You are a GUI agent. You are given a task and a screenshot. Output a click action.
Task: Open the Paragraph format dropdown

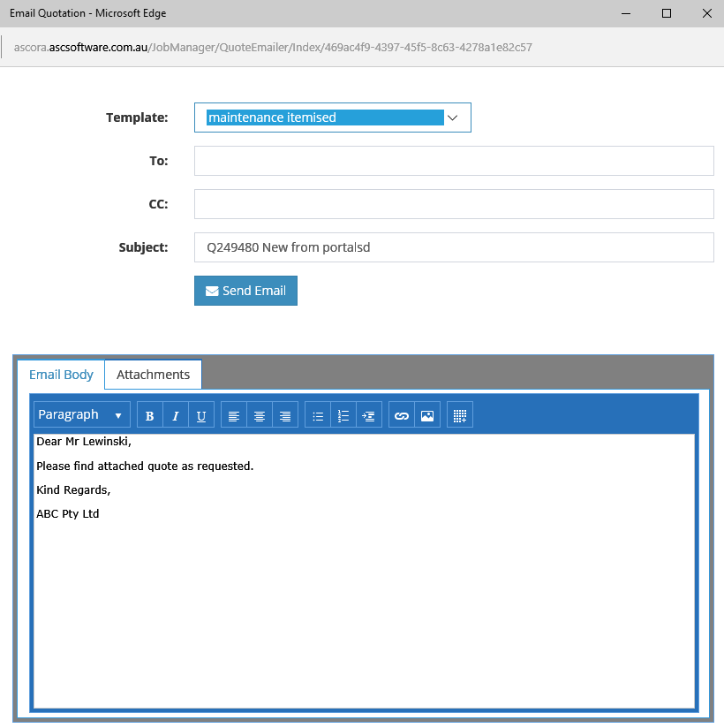tap(82, 414)
